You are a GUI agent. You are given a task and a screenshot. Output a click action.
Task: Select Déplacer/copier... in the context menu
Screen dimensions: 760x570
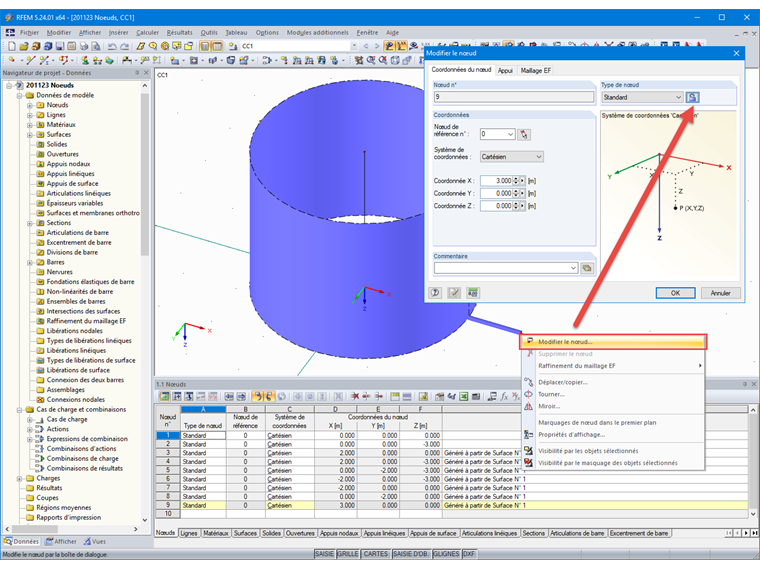[x=563, y=382]
